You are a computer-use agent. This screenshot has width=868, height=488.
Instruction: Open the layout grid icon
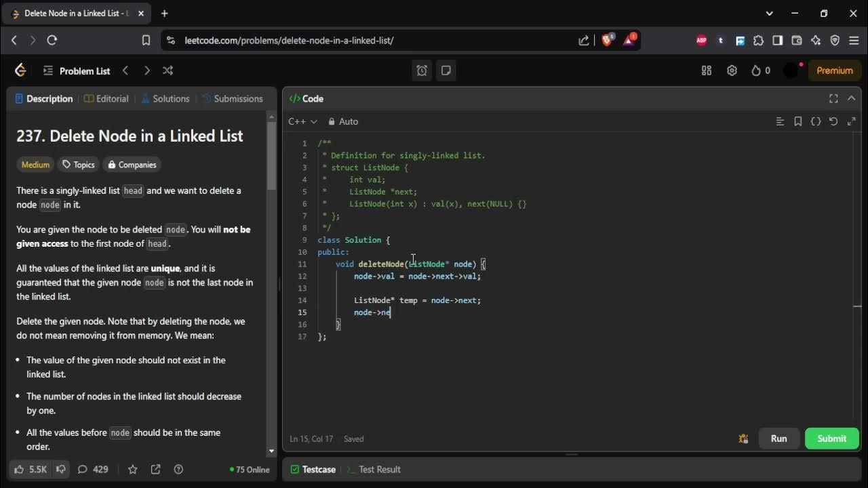(707, 70)
